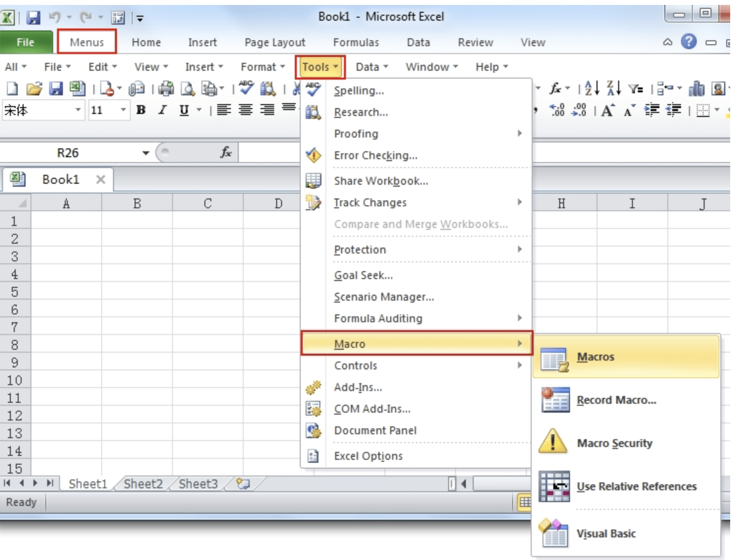Open the font name dropdown
The width and height of the screenshot is (741, 560).
click(x=78, y=110)
